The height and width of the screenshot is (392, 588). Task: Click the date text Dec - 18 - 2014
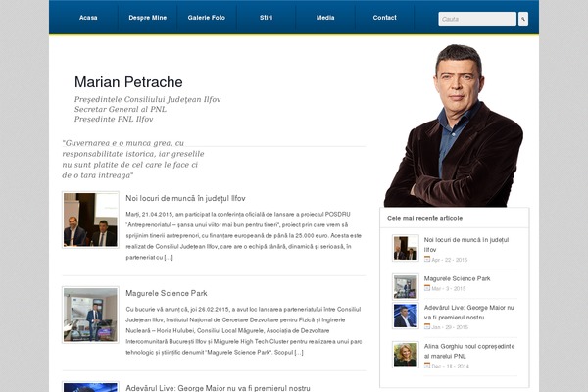[x=451, y=367]
